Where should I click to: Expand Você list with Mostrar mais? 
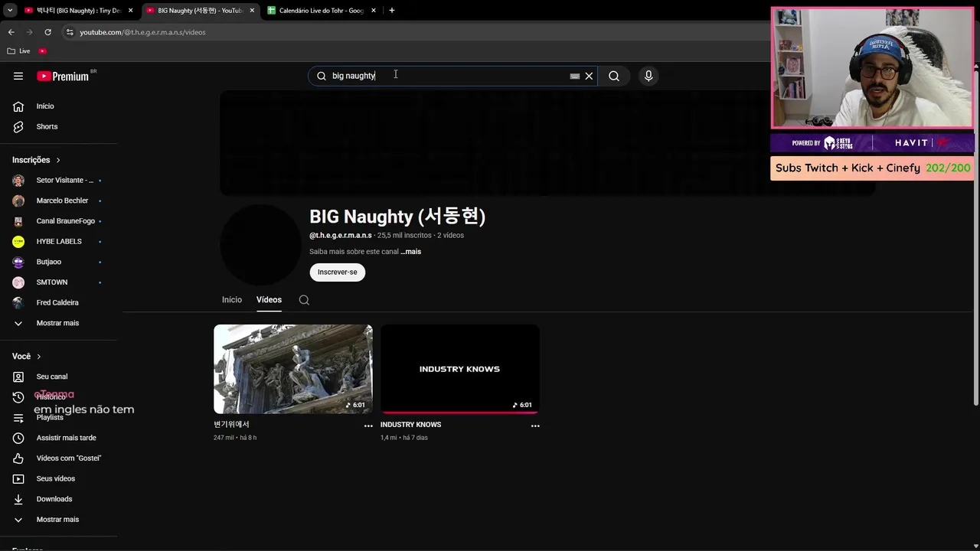click(58, 520)
